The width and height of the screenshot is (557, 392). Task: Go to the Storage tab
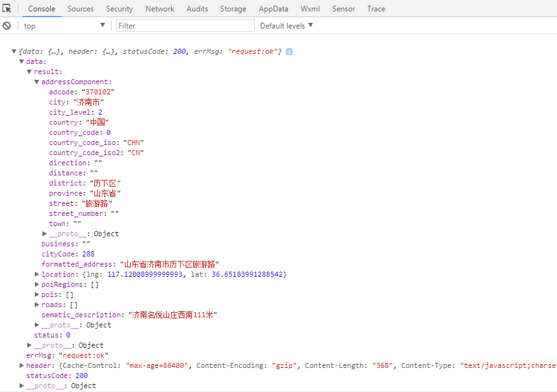point(233,8)
